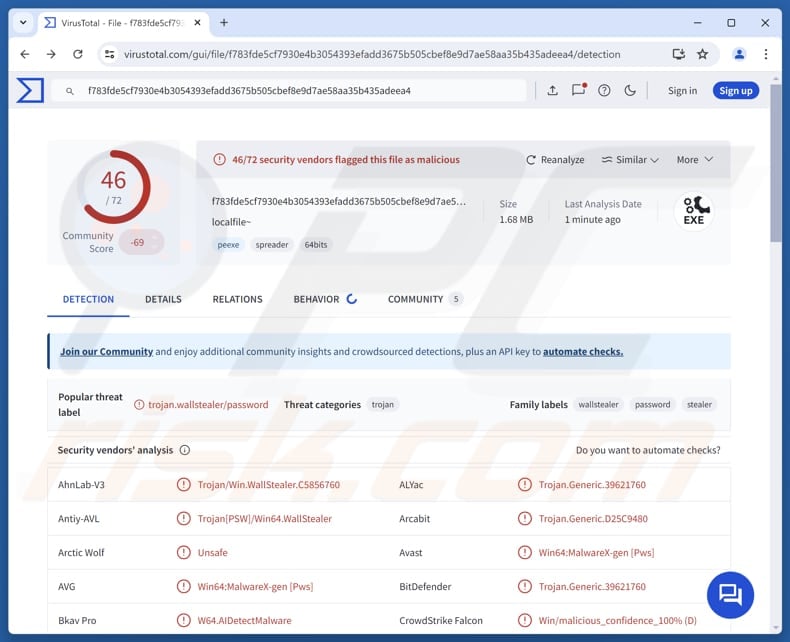Switch to the BEHAVIOR tab
Screen dimensions: 790x642
pyautogui.click(x=325, y=299)
